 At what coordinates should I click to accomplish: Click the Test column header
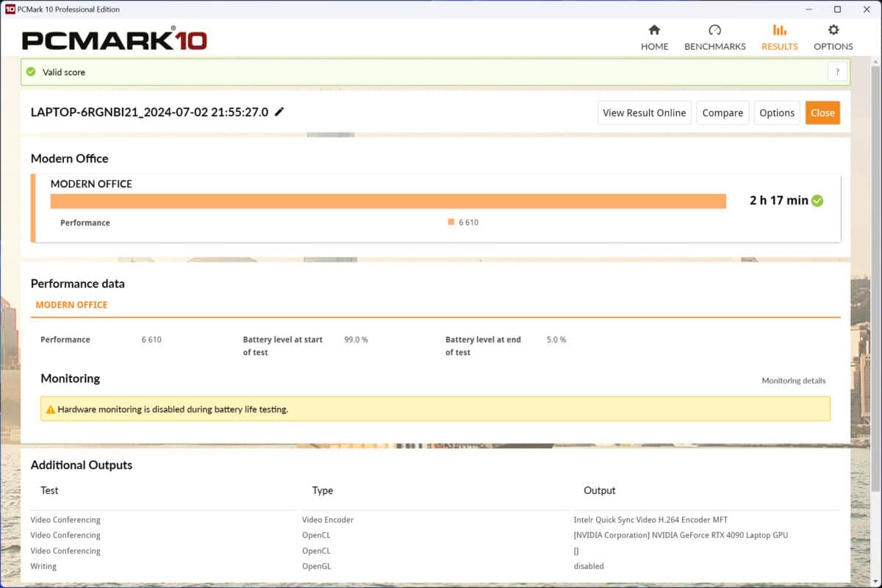pos(49,490)
